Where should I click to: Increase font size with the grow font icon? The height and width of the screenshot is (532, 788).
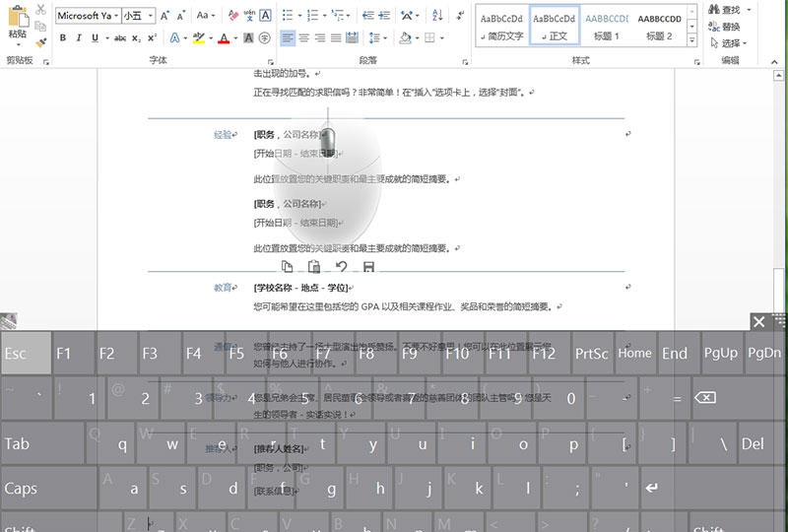pos(164,16)
